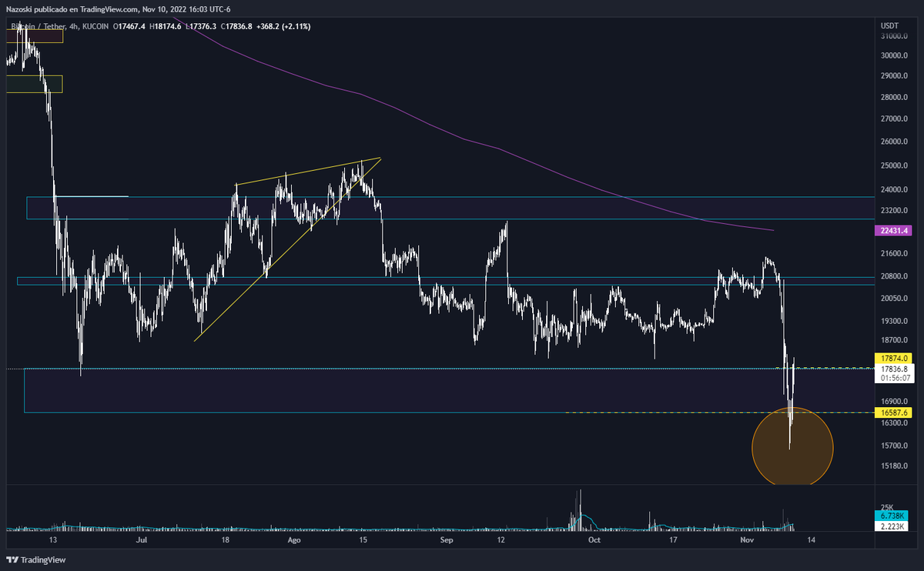
Task: Select the purple 22431.4 moving average price tag
Action: [893, 230]
